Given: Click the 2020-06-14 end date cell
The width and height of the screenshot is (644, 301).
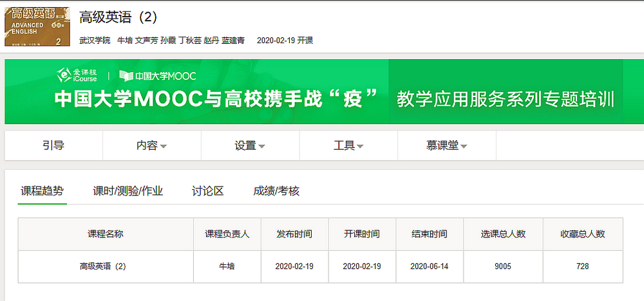Looking at the screenshot, I should (x=430, y=266).
